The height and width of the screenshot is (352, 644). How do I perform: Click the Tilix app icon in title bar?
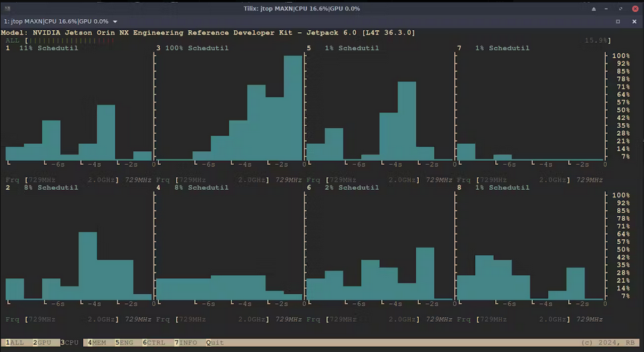pos(7,8)
